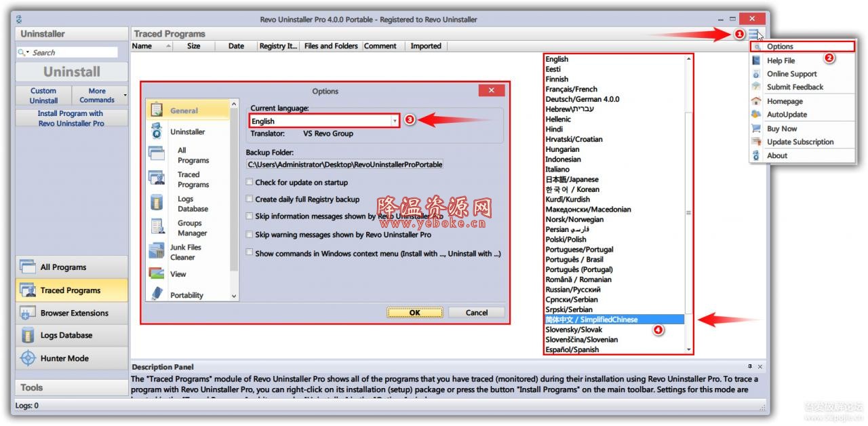Screen dimensions: 868x426
Task: Click the large Uninstall button
Action: (x=71, y=71)
